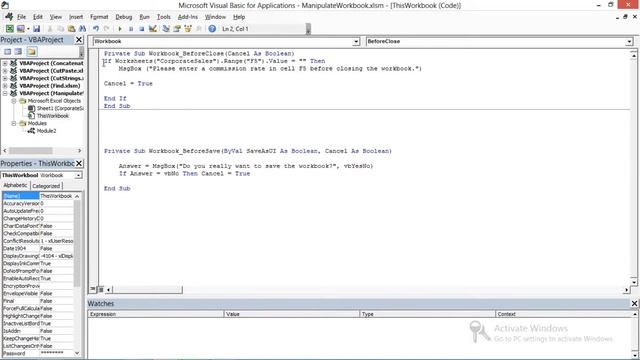The image size is (640, 360).
Task: Click Full Module View button below code
Action: pos(100,289)
